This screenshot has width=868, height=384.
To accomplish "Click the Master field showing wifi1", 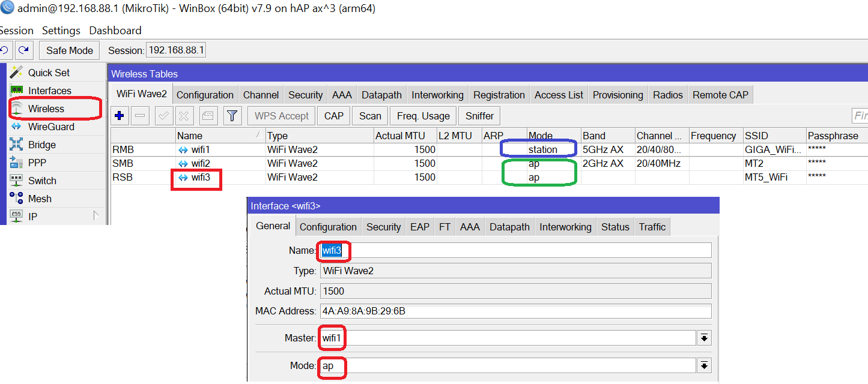I will pyautogui.click(x=508, y=338).
